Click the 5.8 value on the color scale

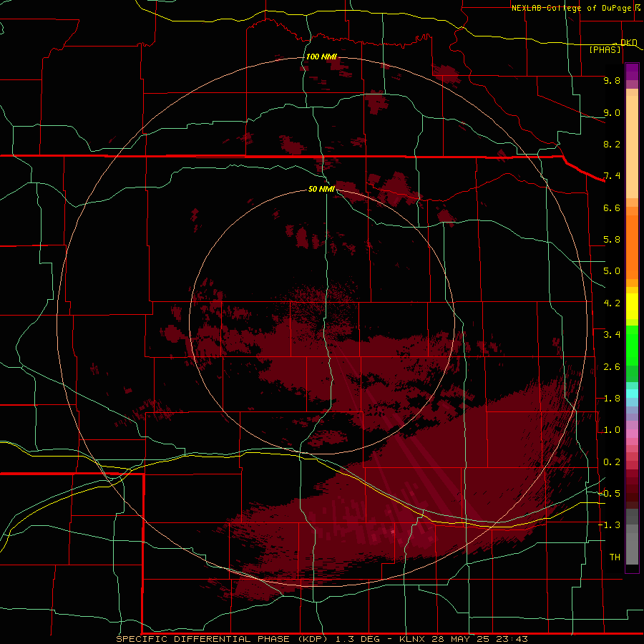(x=612, y=240)
